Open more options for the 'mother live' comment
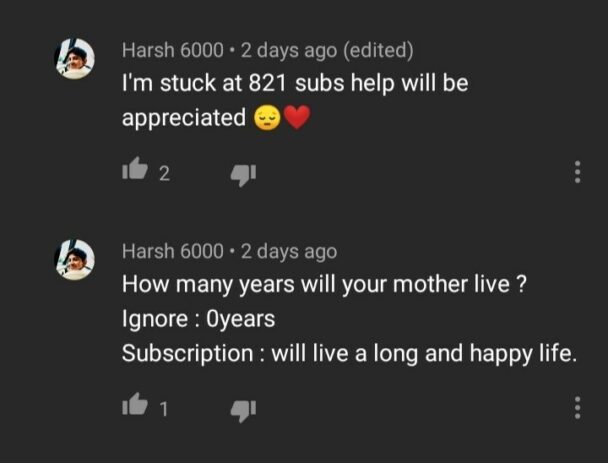This screenshot has height=463, width=608. (x=577, y=407)
